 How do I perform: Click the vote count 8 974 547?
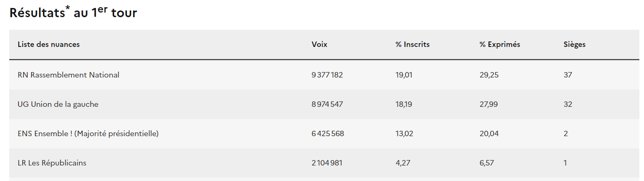pyautogui.click(x=327, y=104)
